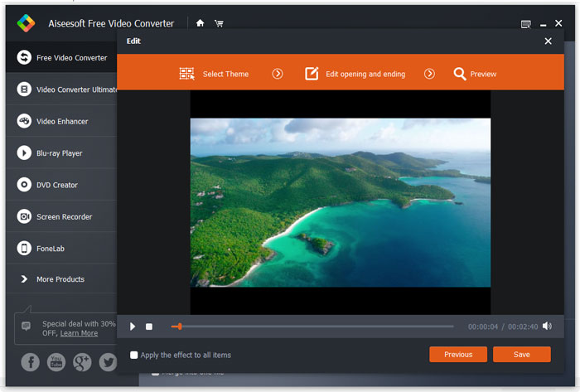The image size is (580, 392).
Task: Click the Aiseesoft colorful logo icon
Action: [26, 23]
